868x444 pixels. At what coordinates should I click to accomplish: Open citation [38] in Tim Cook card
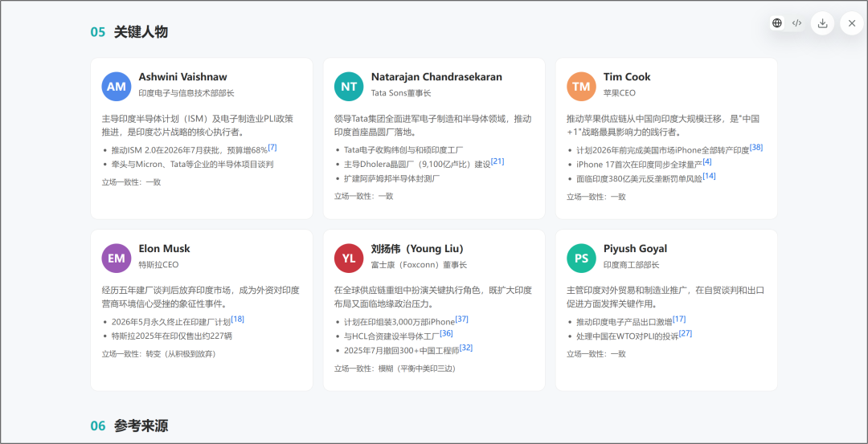pos(756,148)
